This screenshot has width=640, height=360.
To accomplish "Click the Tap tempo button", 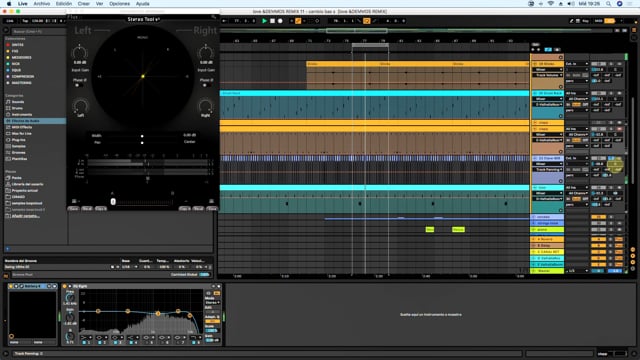I will click(25, 21).
